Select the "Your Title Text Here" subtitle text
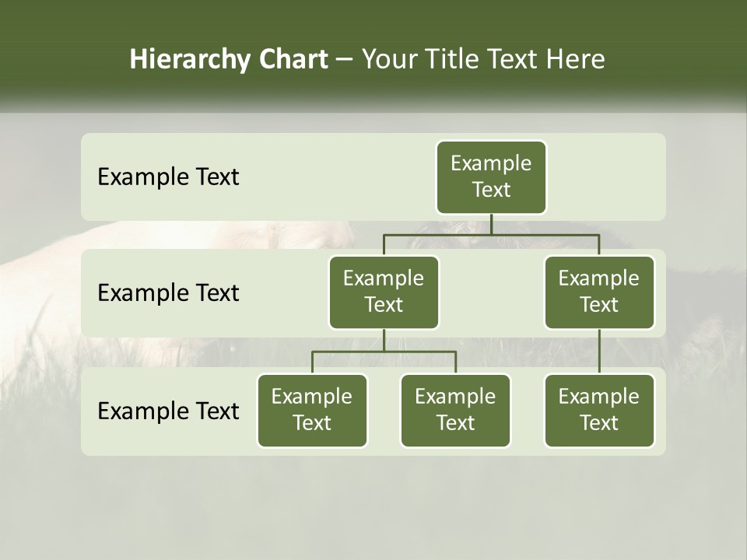Screen dimensions: 747x560 (482, 59)
